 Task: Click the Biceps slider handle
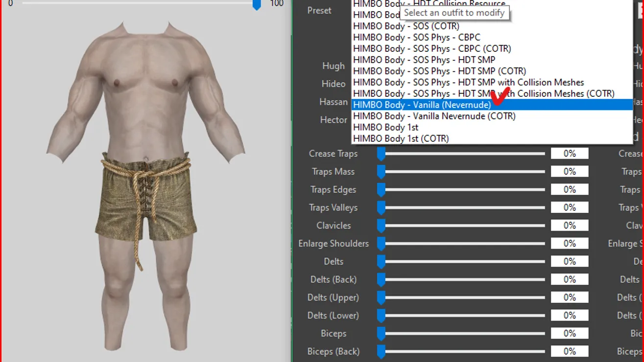coord(381,334)
